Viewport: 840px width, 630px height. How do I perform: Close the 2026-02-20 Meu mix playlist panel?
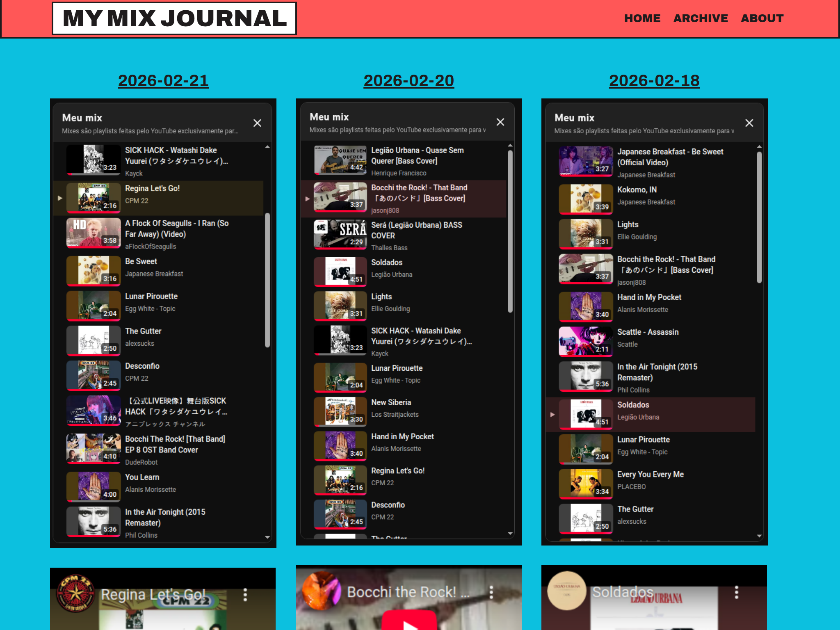(x=500, y=122)
